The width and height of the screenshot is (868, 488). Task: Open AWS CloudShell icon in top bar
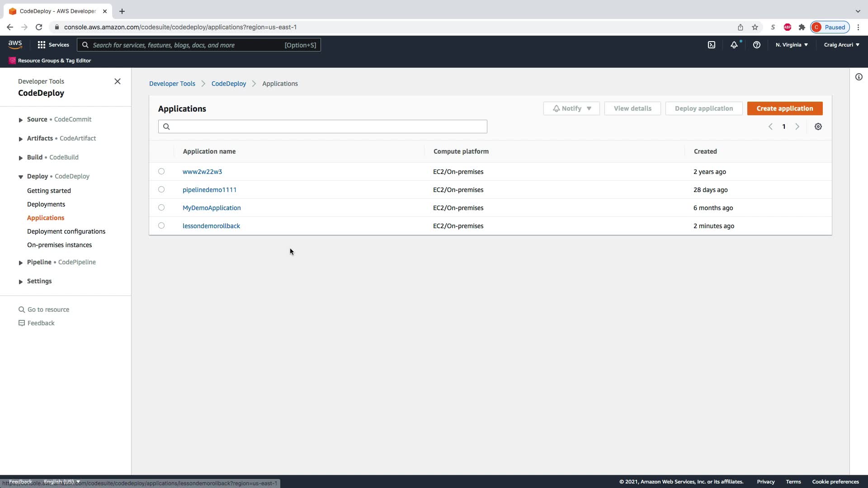(x=712, y=45)
